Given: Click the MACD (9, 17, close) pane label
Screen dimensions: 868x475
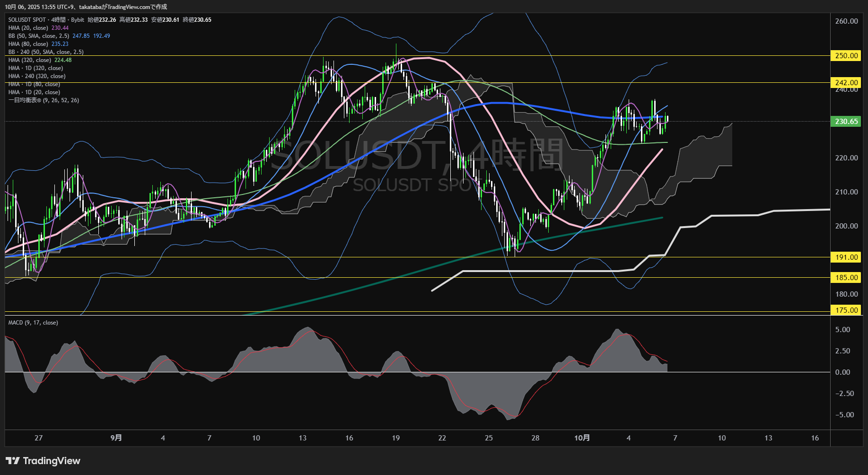Looking at the screenshot, I should tap(33, 323).
